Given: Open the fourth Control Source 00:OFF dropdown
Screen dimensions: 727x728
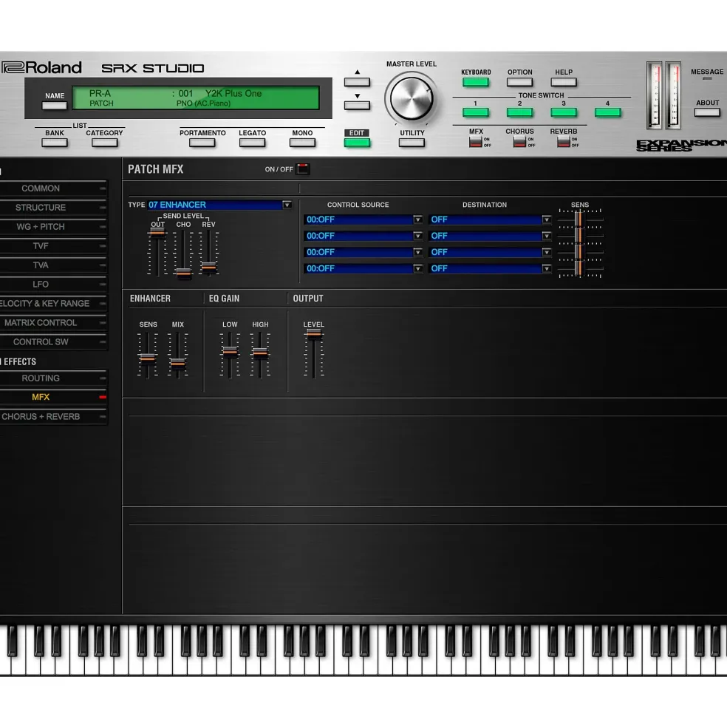Looking at the screenshot, I should click(x=363, y=268).
